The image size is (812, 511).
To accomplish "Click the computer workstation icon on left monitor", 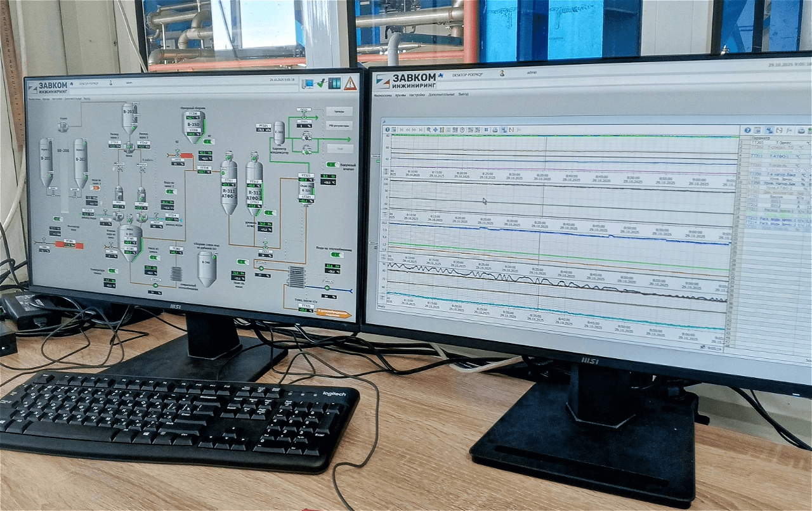I will (x=308, y=83).
